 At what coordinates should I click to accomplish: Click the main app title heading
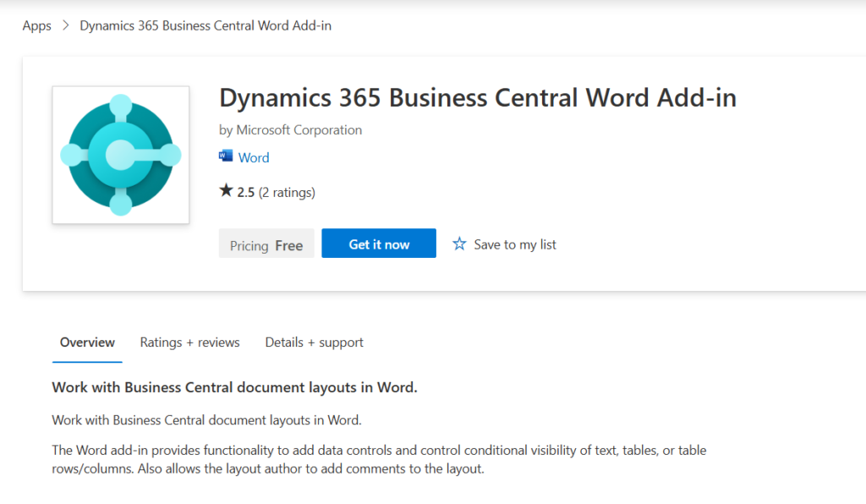tap(477, 98)
